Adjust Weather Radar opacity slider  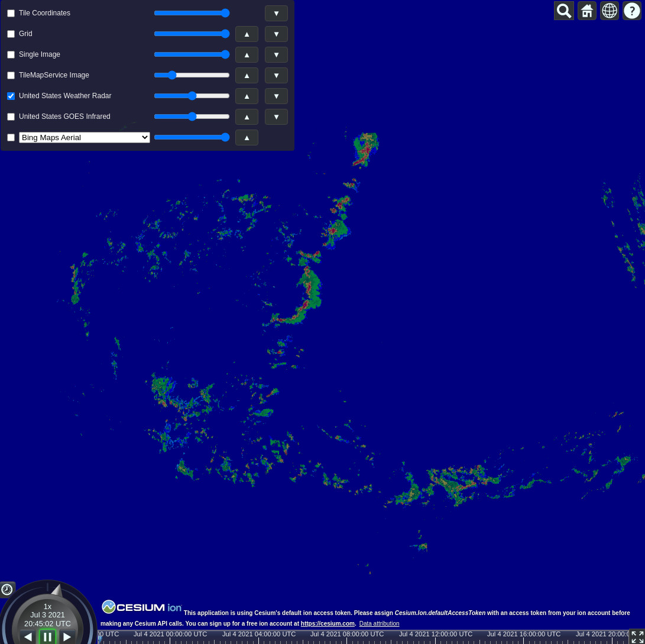click(192, 96)
